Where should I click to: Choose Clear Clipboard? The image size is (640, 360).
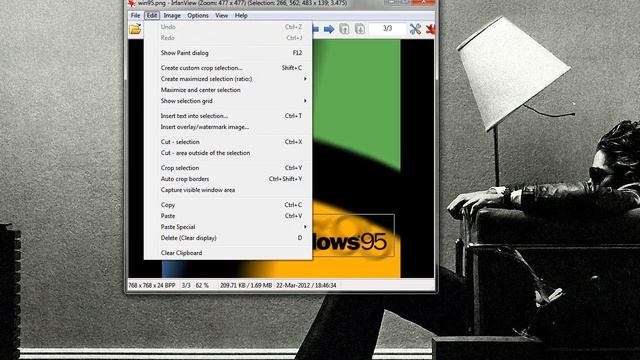pyautogui.click(x=228, y=253)
